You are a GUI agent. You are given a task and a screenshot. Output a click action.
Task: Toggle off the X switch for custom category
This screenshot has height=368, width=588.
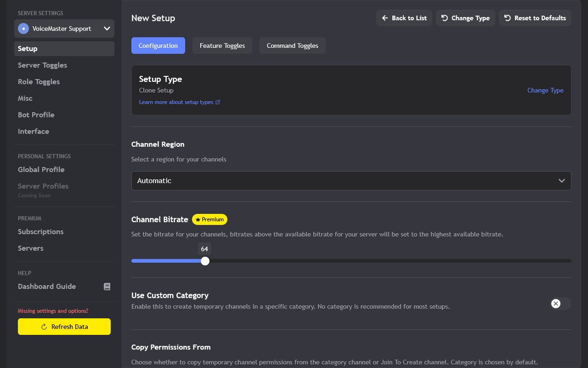(x=555, y=304)
